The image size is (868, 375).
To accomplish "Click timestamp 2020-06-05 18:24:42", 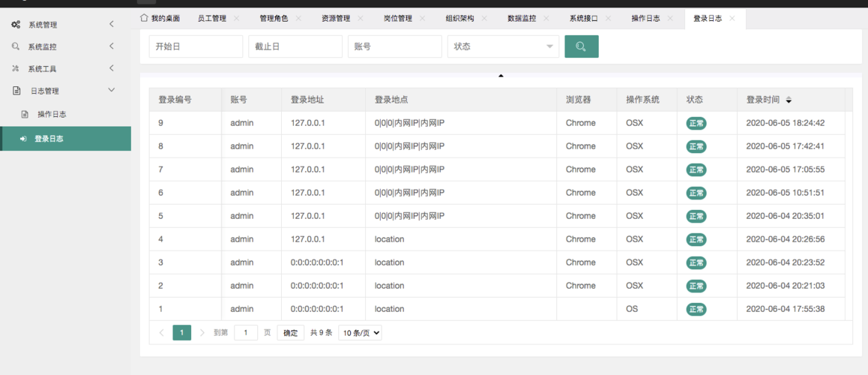I will coord(786,123).
